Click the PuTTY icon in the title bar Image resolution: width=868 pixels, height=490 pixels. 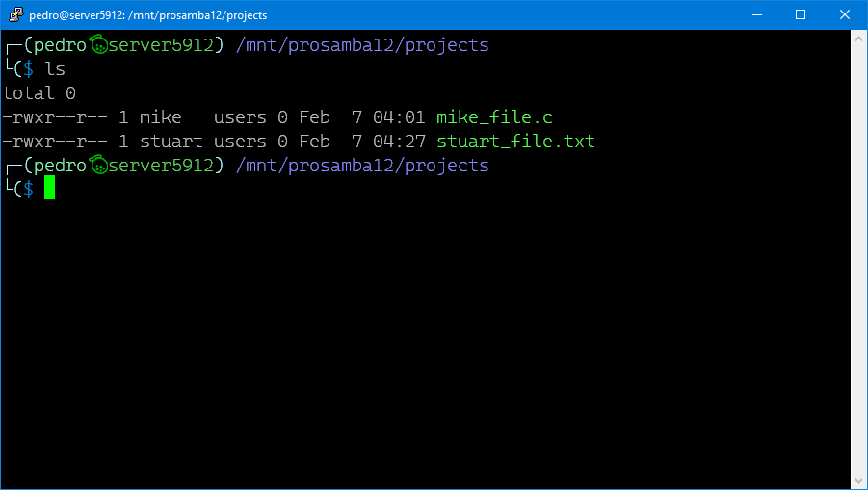pos(14,14)
